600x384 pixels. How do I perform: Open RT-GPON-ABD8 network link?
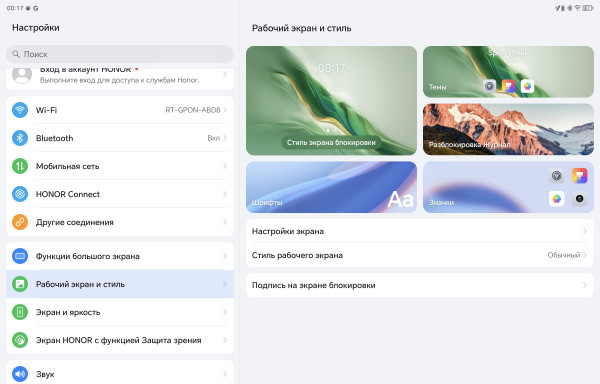(x=193, y=110)
